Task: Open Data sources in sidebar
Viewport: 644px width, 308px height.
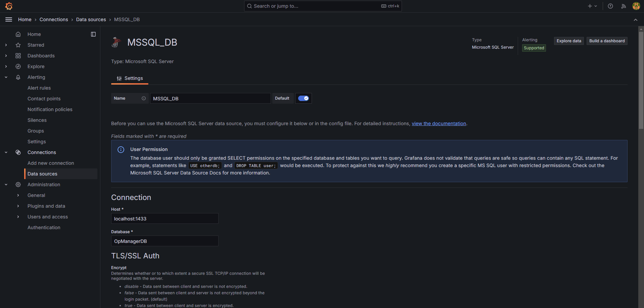Action: click(61, 174)
